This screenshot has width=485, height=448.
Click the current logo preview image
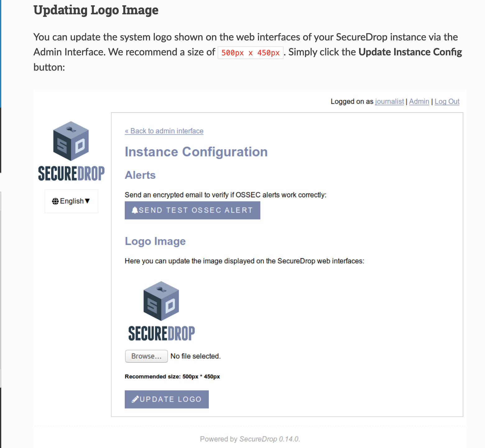(x=161, y=311)
